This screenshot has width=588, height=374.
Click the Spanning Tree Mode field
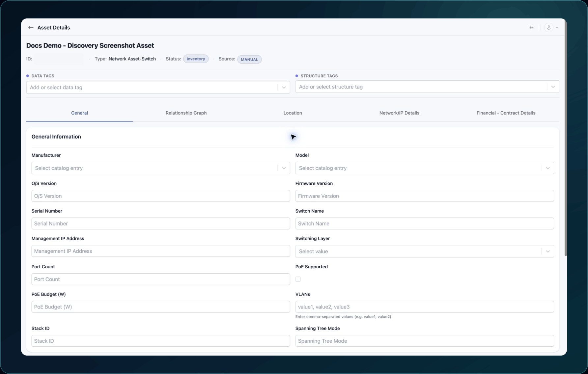point(425,341)
